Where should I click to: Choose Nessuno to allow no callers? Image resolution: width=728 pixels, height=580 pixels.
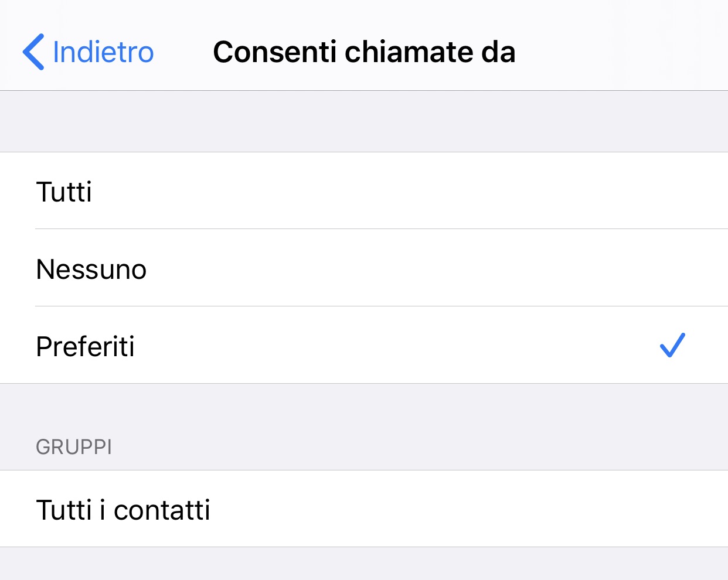click(91, 269)
